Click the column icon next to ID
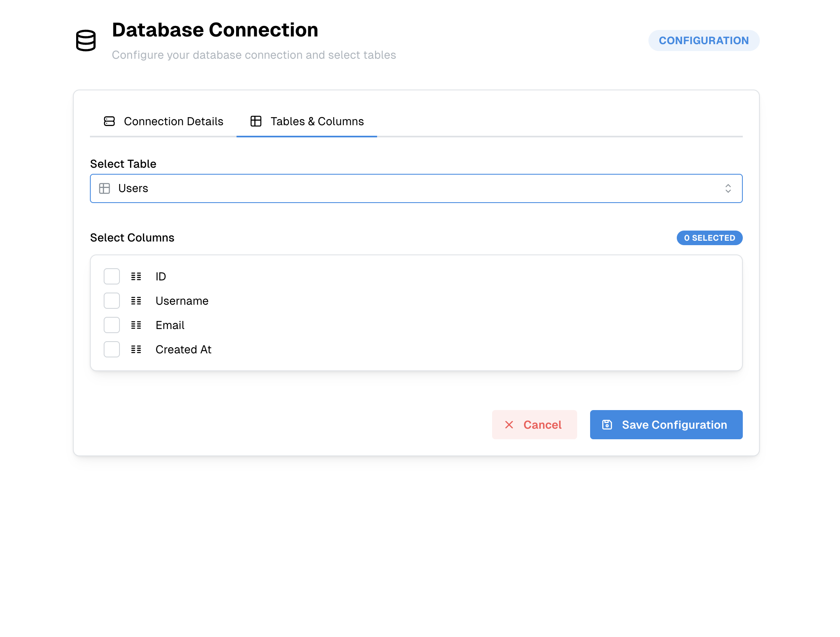 (136, 276)
